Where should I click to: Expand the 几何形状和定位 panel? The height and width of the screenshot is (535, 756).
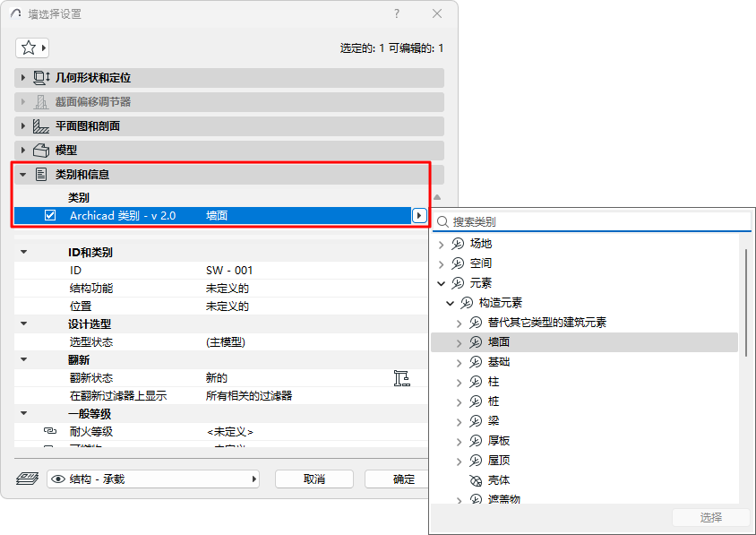tap(22, 78)
